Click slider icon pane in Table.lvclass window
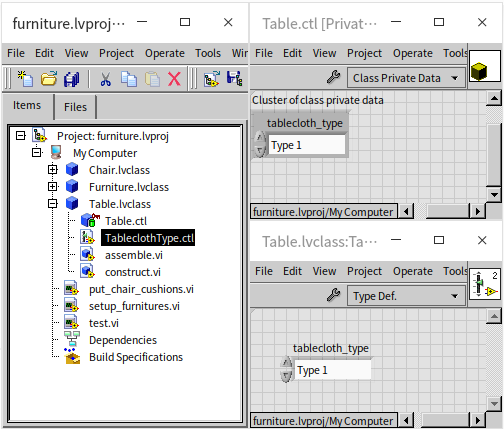 485,284
